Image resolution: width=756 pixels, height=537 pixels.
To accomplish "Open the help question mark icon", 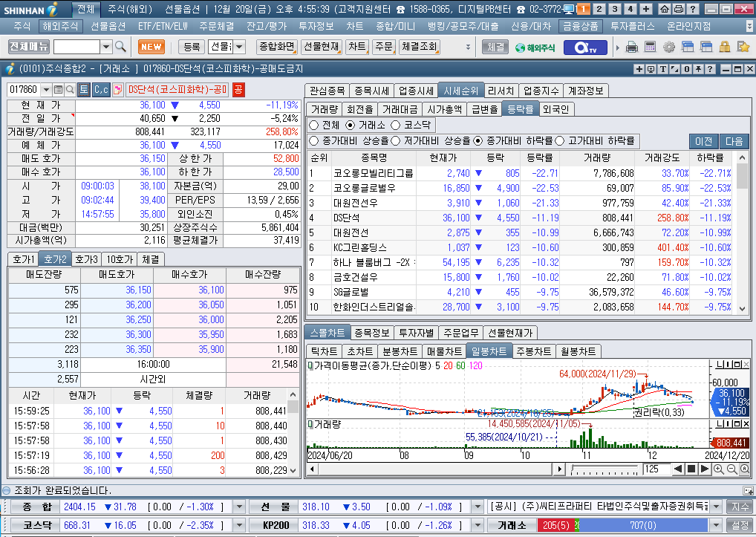I will [x=692, y=9].
